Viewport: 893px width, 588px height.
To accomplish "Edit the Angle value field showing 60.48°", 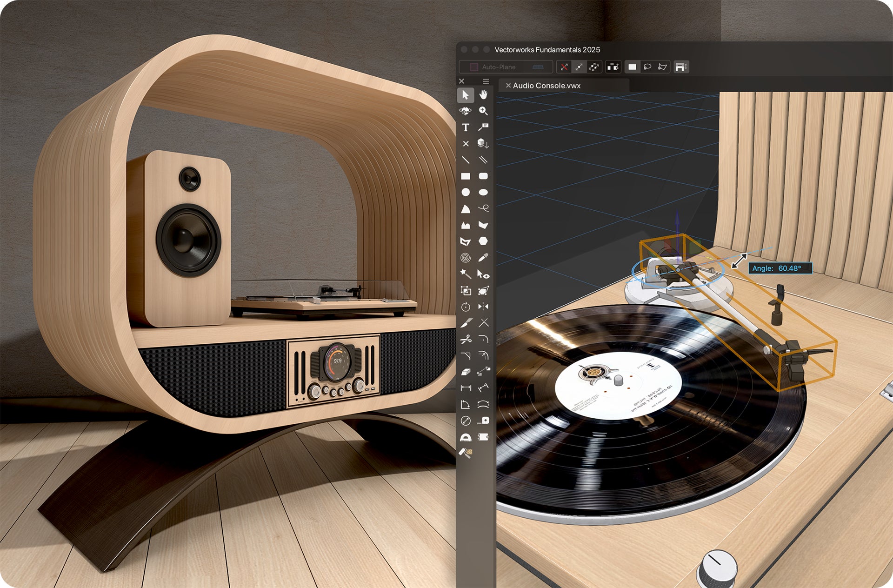I will [x=780, y=268].
